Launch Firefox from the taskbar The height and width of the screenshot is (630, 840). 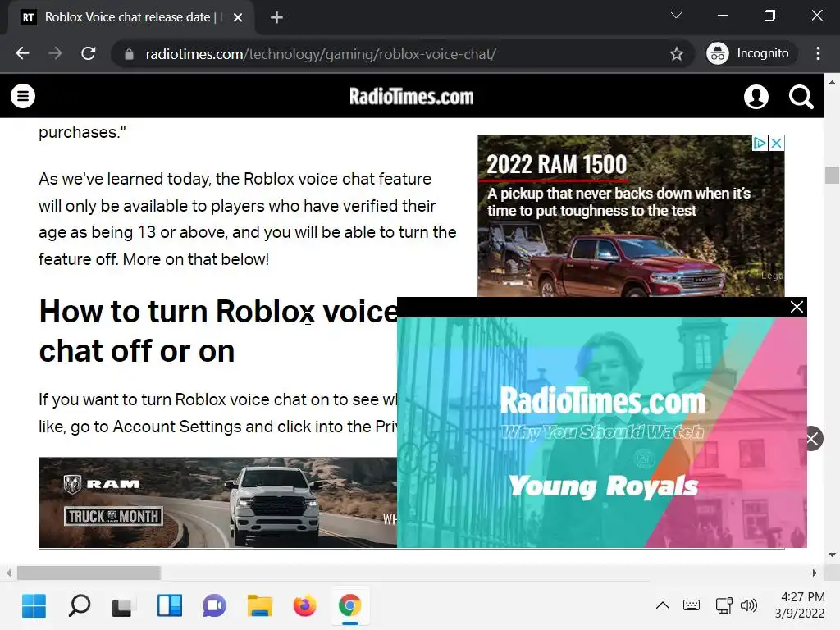point(305,606)
